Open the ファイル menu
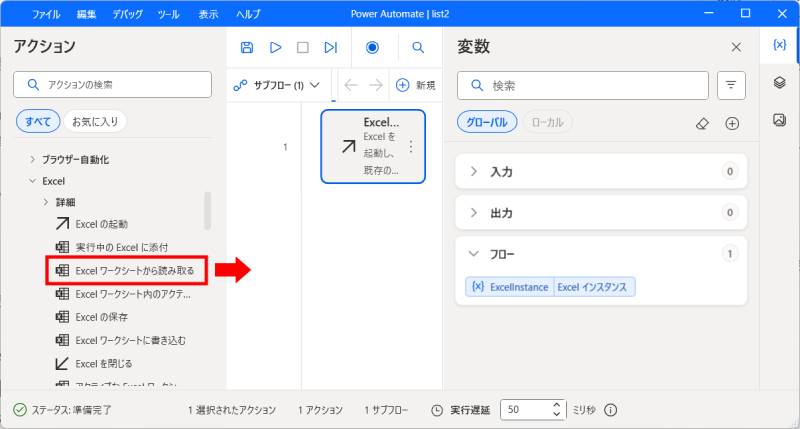This screenshot has width=800, height=429. click(46, 14)
